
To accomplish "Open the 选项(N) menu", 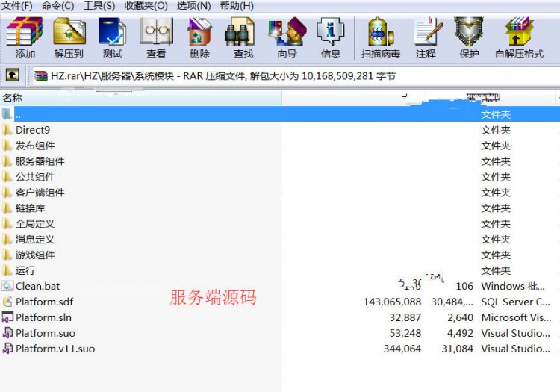I will [x=193, y=6].
